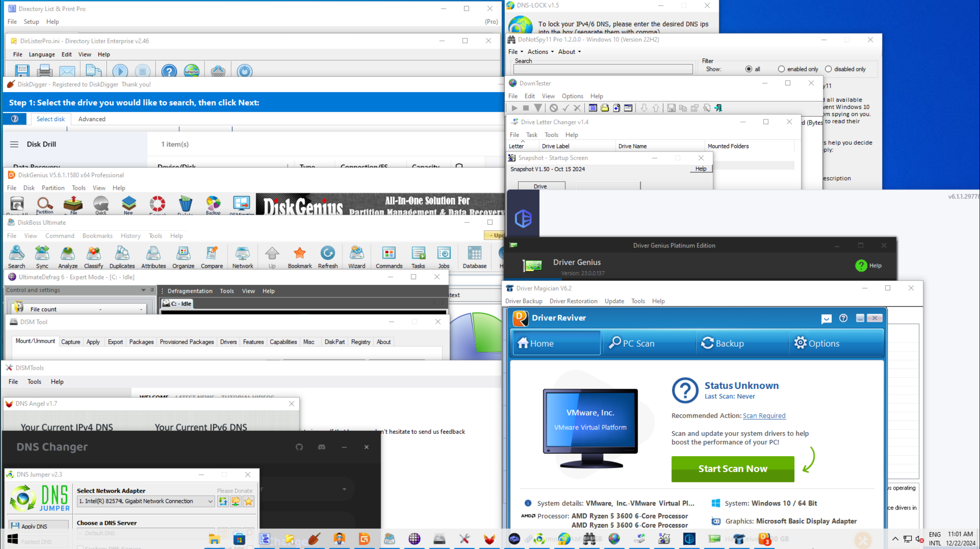
Task: Select the 'all' filter radio in DoNotSpy11
Action: click(x=749, y=69)
